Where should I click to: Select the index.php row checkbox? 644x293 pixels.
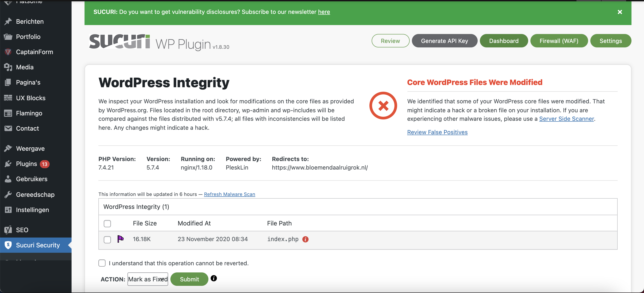tap(107, 240)
